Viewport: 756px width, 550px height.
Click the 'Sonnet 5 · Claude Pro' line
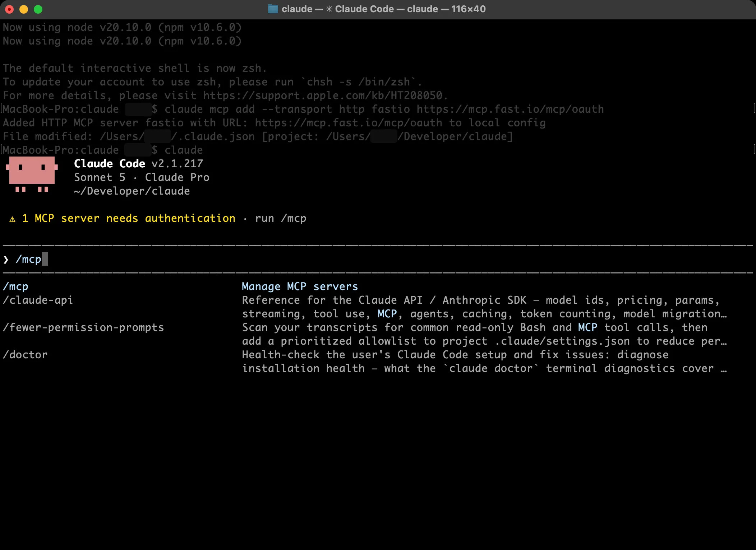tap(142, 177)
